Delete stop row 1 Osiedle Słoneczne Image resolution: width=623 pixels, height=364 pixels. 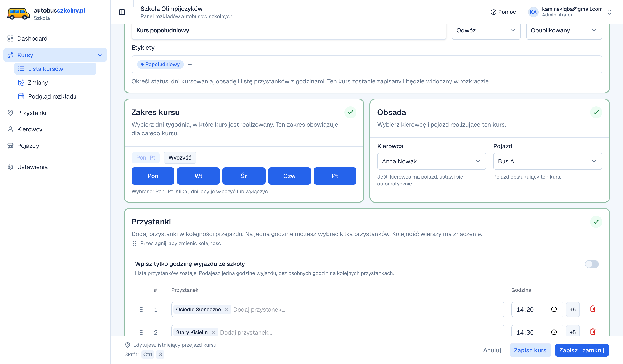pyautogui.click(x=592, y=309)
